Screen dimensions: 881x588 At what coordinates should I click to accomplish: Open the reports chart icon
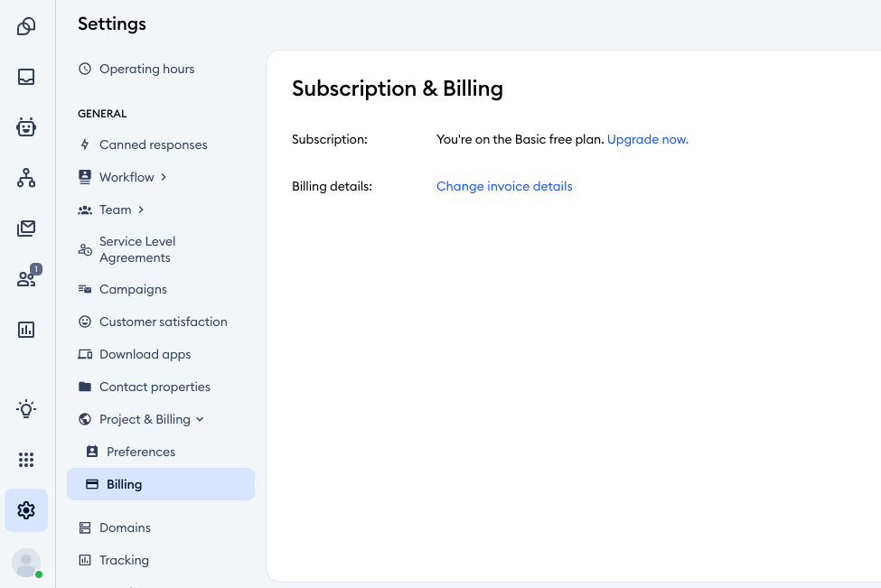tap(26, 329)
